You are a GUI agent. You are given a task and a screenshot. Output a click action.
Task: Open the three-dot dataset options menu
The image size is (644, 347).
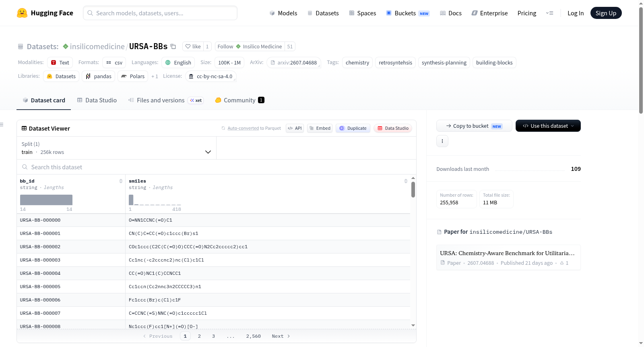(x=442, y=141)
